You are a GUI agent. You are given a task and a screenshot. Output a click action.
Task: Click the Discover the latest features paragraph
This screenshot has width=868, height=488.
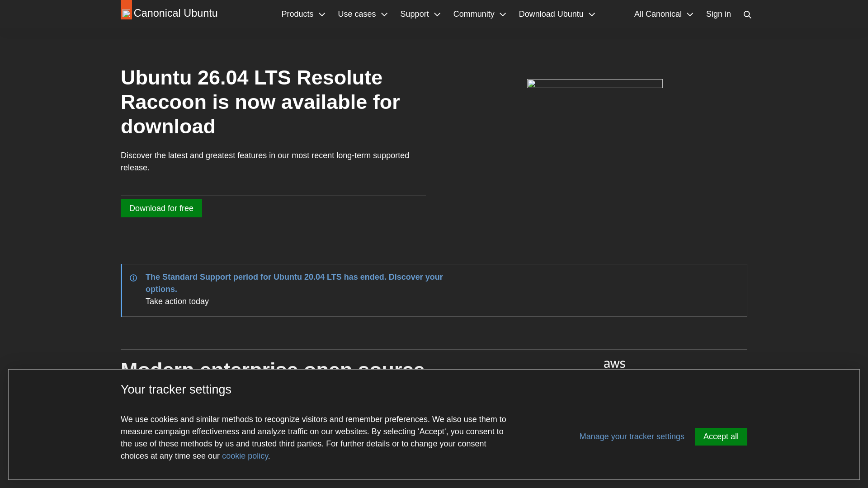pos(265,161)
